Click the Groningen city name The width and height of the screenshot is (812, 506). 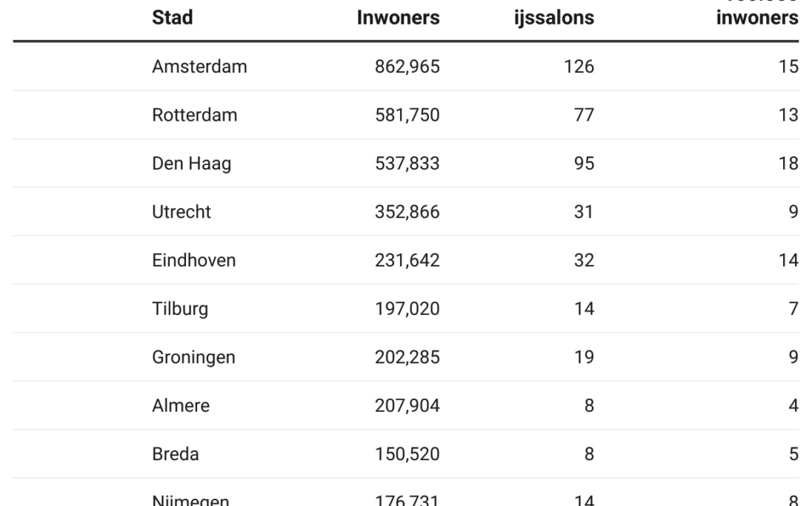pos(193,357)
